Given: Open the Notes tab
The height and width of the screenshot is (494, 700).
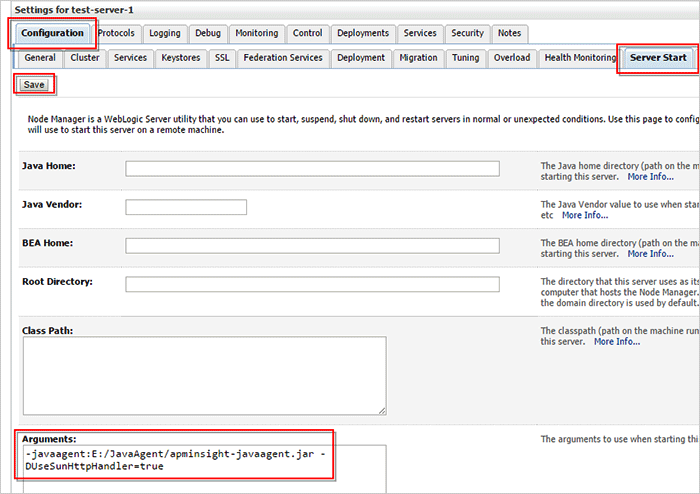Looking at the screenshot, I should click(509, 33).
